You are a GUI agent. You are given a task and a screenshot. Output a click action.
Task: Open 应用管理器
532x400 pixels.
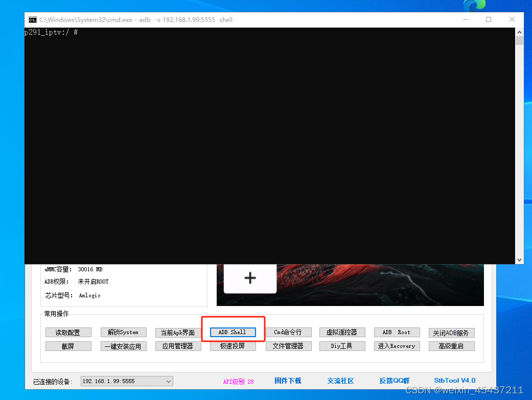point(178,346)
